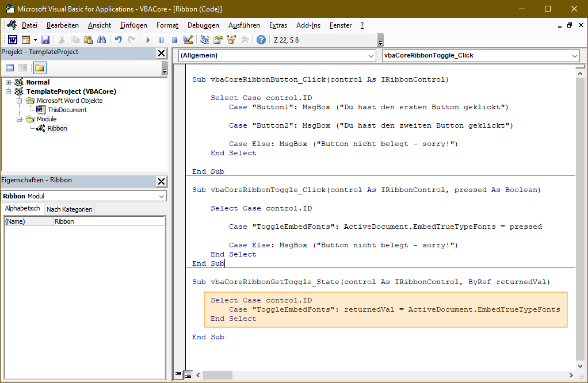Screen dimensions: 588x383
Task: Select Normal project in tree
Action: click(37, 82)
